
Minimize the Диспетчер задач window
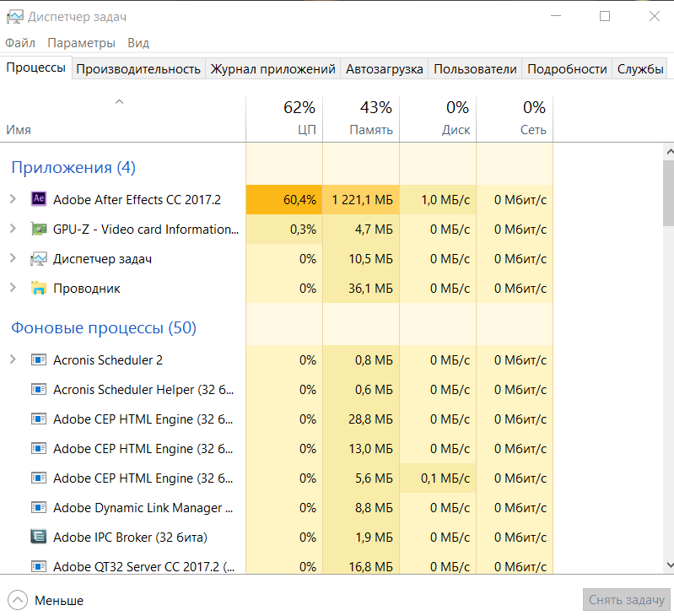(x=556, y=16)
